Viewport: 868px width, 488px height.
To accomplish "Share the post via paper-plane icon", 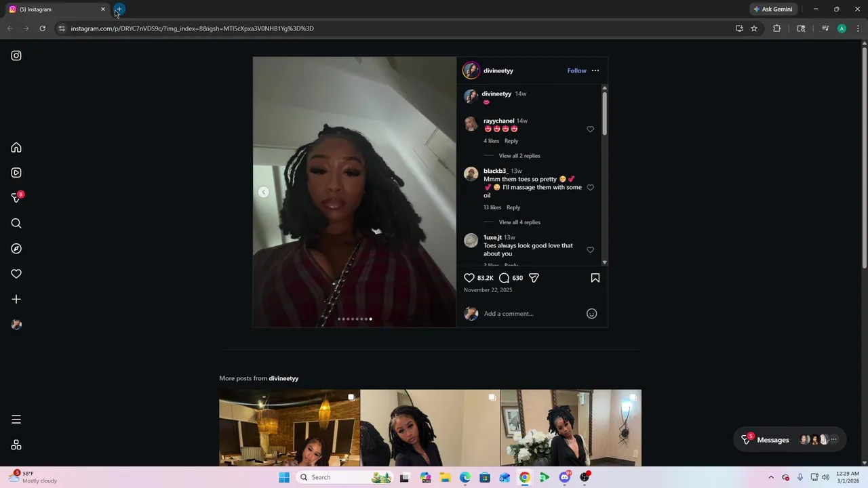I will click(x=534, y=278).
